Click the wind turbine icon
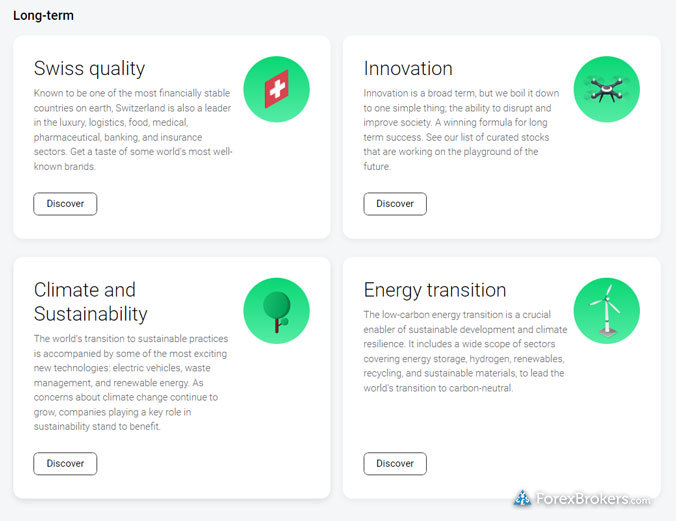The image size is (676, 521). [x=607, y=311]
